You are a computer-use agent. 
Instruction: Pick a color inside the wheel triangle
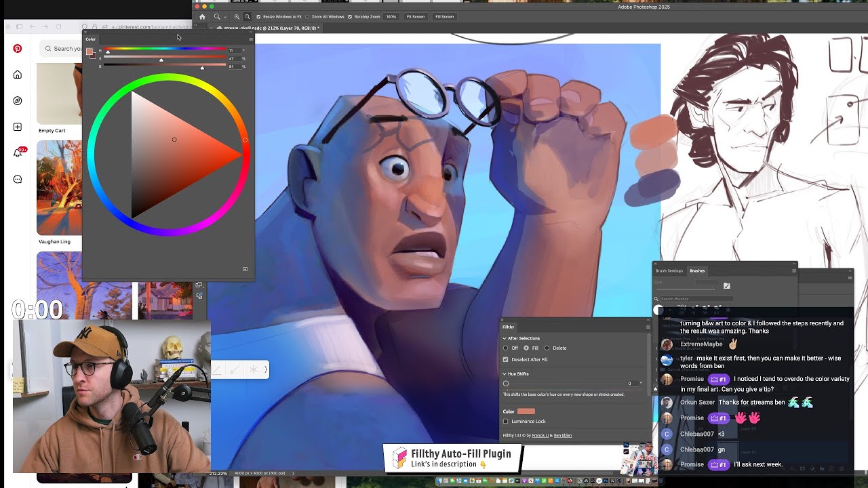pyautogui.click(x=170, y=155)
